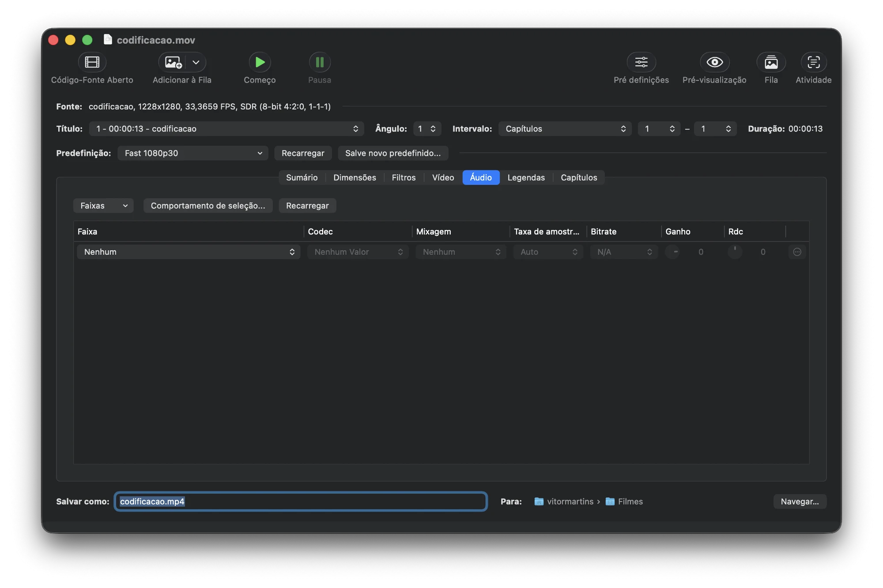Start encoding with the Começo play button
The width and height of the screenshot is (883, 588).
pyautogui.click(x=260, y=62)
